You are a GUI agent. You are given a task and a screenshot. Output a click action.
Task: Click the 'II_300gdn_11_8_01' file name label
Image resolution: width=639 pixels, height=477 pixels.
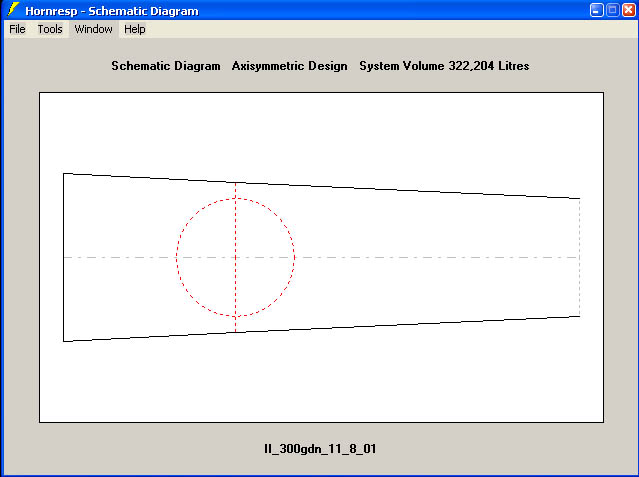click(x=320, y=449)
